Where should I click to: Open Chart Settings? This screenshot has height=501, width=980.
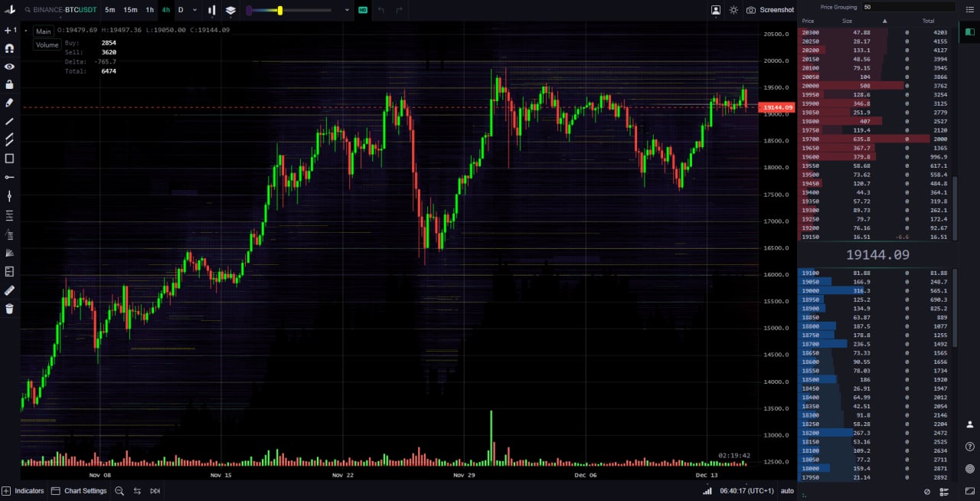(x=79, y=491)
